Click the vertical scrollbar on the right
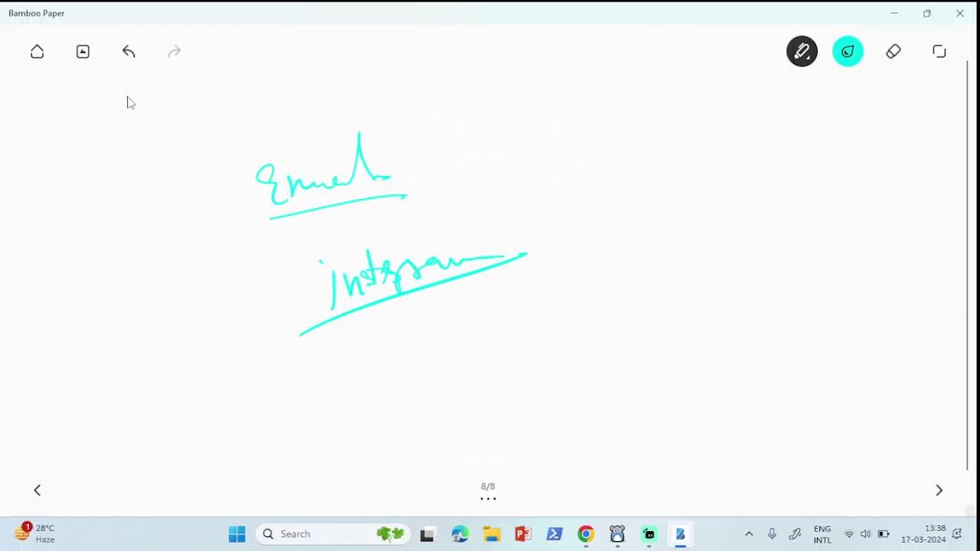Screen dimensions: 980x551 pyautogui.click(x=968, y=264)
